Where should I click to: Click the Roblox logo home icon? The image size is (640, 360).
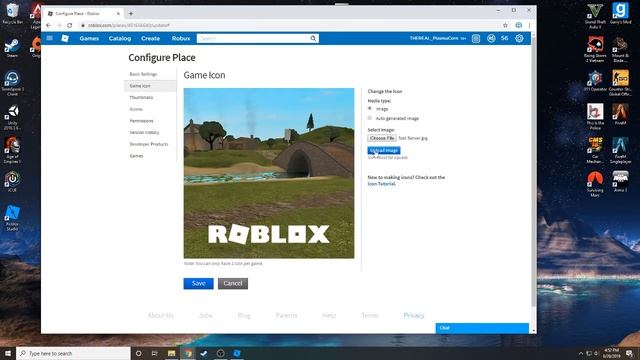(65, 38)
